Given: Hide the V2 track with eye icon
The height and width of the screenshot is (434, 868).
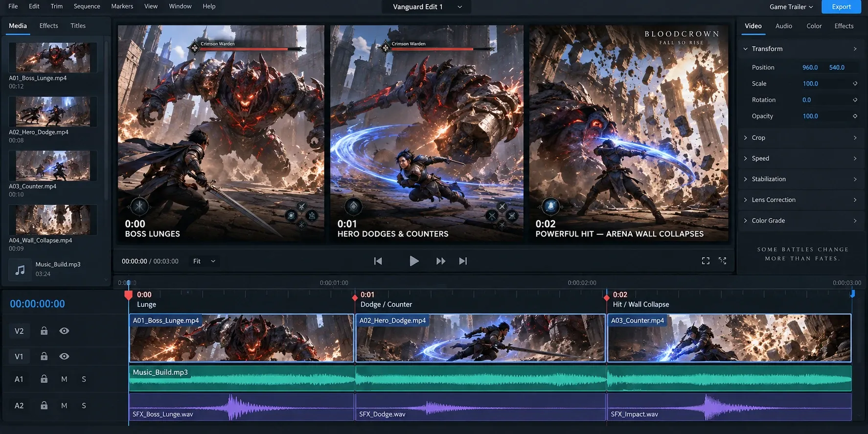Looking at the screenshot, I should coord(64,331).
